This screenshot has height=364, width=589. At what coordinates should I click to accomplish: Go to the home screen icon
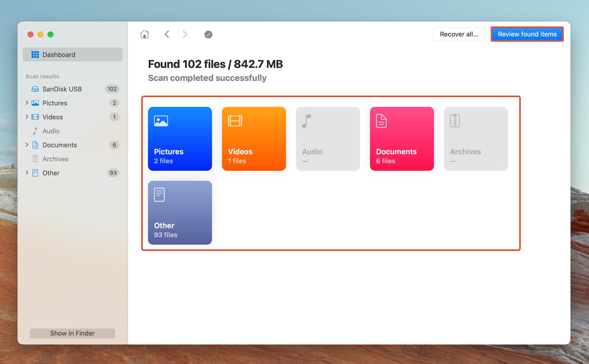pyautogui.click(x=144, y=34)
